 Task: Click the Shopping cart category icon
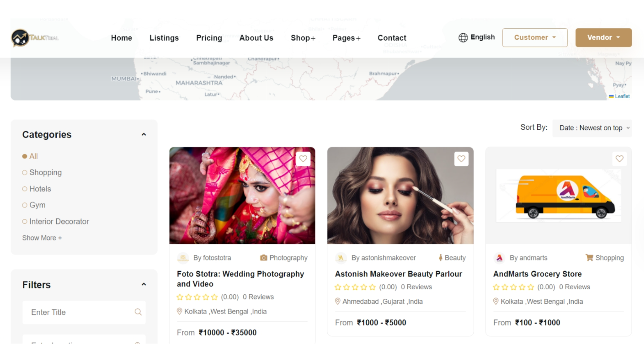pyautogui.click(x=589, y=257)
